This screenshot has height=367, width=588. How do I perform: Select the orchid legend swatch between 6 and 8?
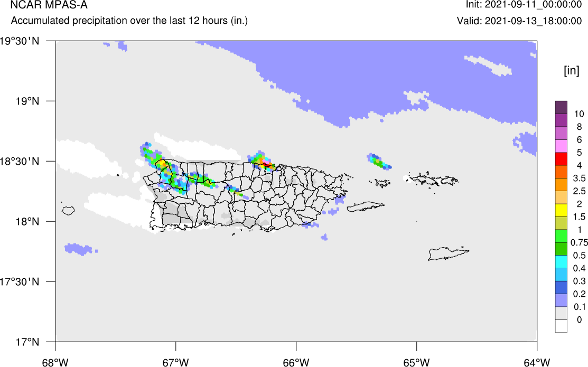(561, 133)
